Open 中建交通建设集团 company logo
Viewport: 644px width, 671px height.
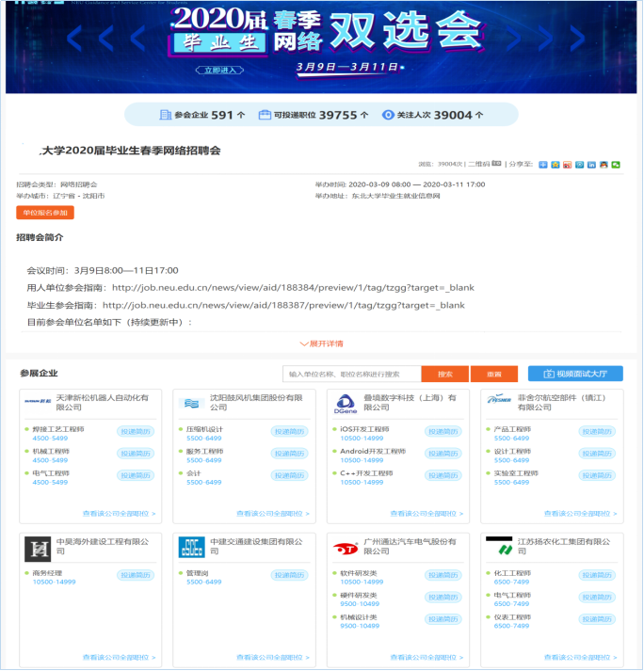[191, 547]
